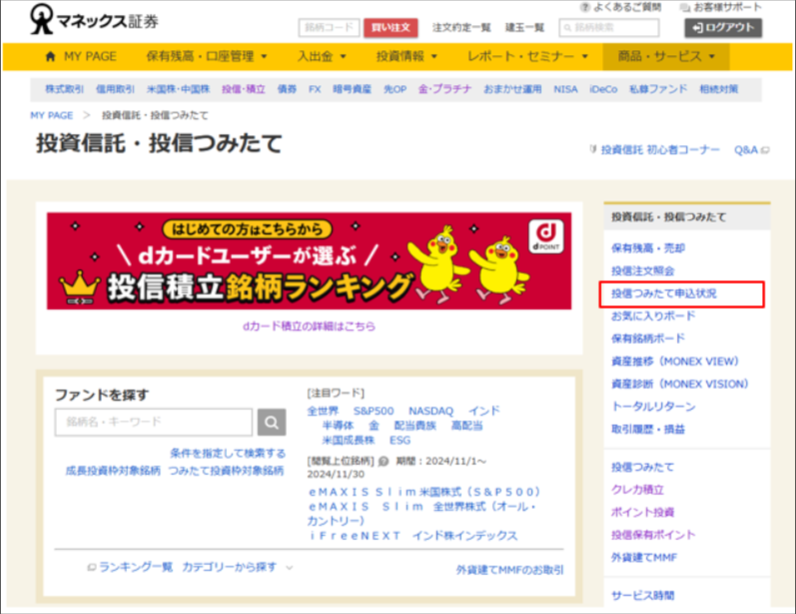Image resolution: width=796 pixels, height=614 pixels.
Task: Click 外貨建てMMFのお取引 link
Action: click(510, 570)
